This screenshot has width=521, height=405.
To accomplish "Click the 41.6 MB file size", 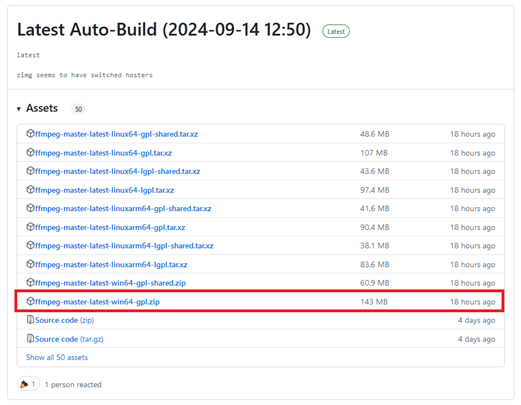I will pos(375,209).
